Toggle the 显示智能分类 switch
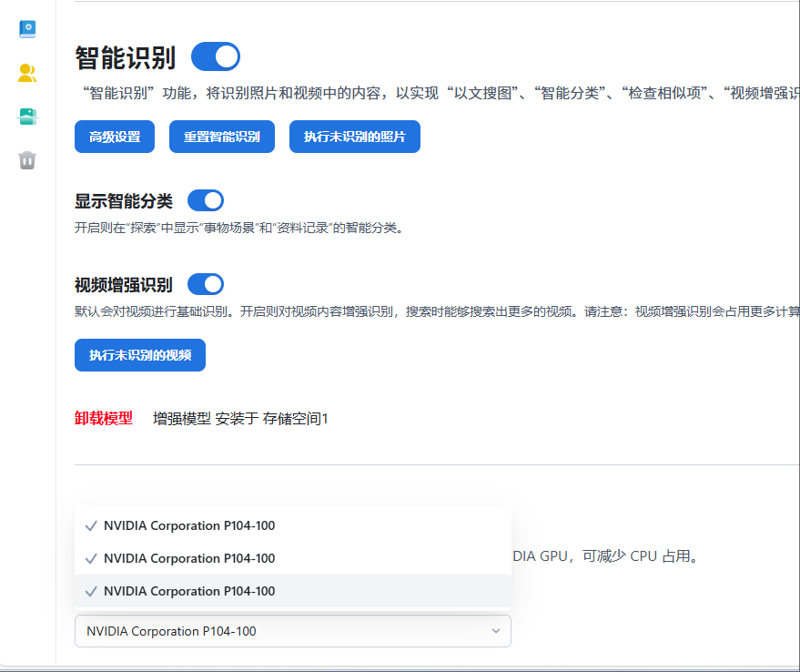 206,200
